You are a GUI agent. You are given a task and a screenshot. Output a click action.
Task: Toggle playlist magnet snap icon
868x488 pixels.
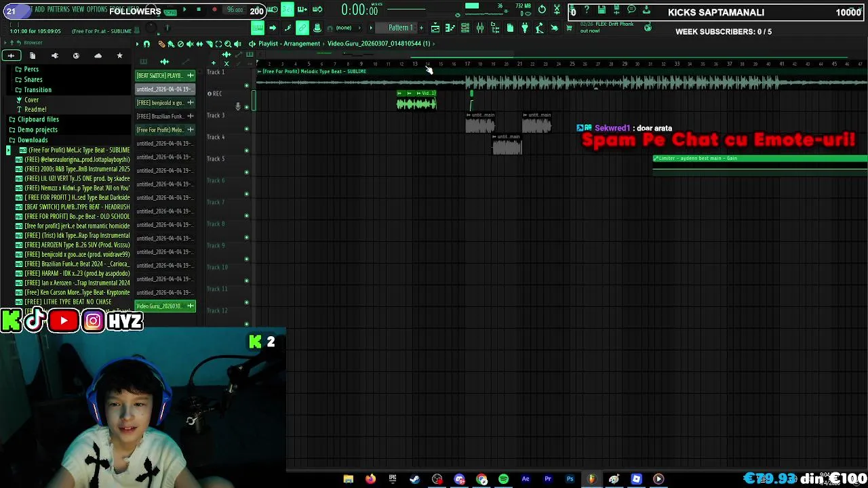146,43
